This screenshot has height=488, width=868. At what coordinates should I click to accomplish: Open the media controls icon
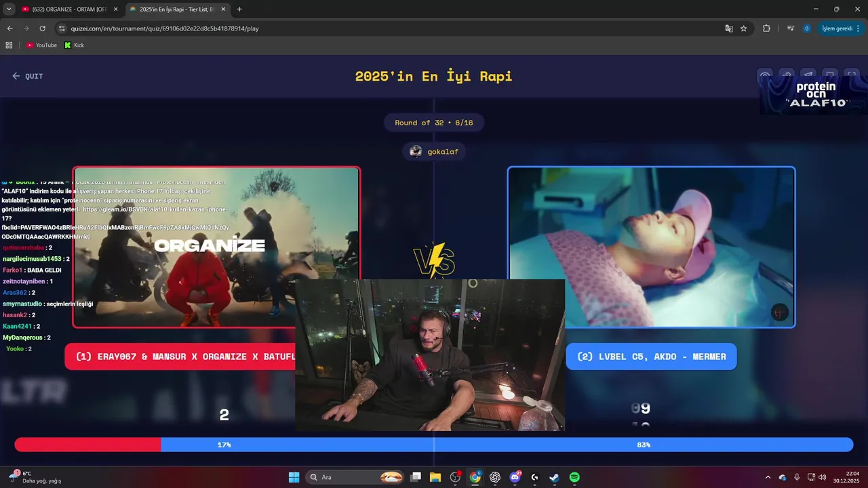[791, 28]
